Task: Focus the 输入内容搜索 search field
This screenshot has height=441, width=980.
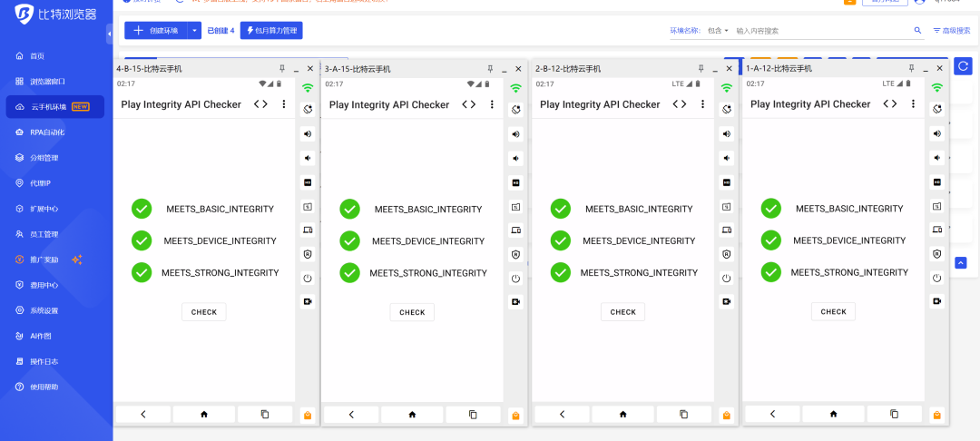Action: click(822, 31)
